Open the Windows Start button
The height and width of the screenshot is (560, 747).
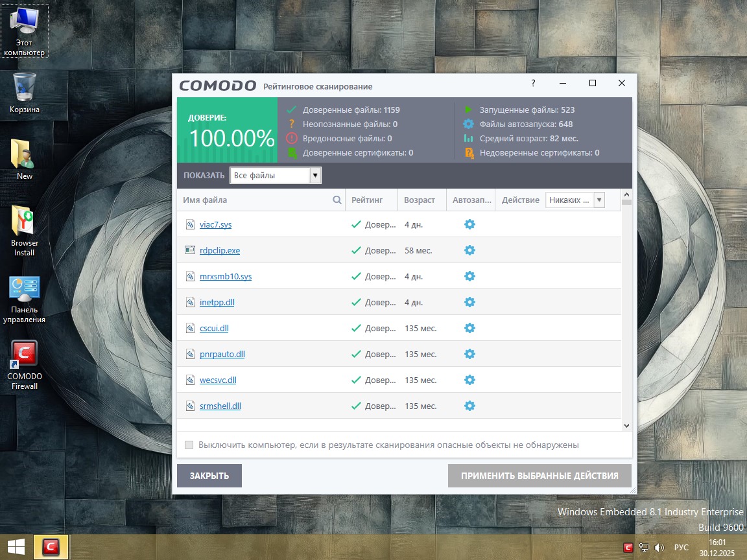click(16, 548)
